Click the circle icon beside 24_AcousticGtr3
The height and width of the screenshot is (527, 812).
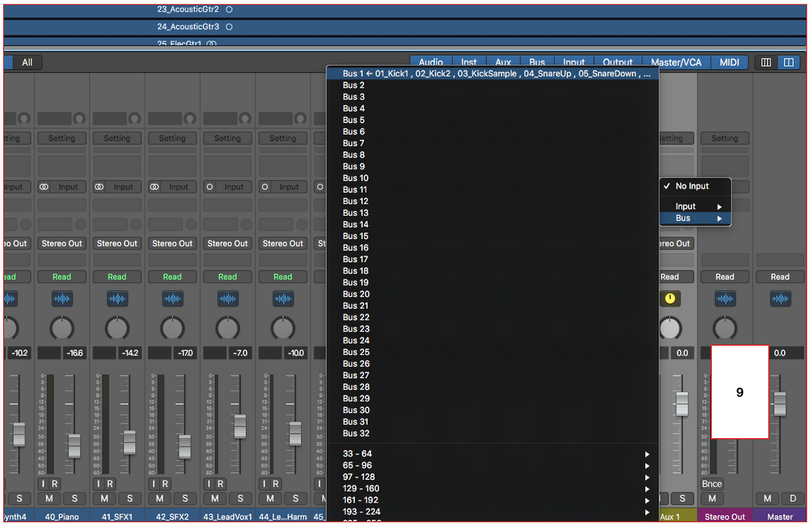(x=229, y=27)
